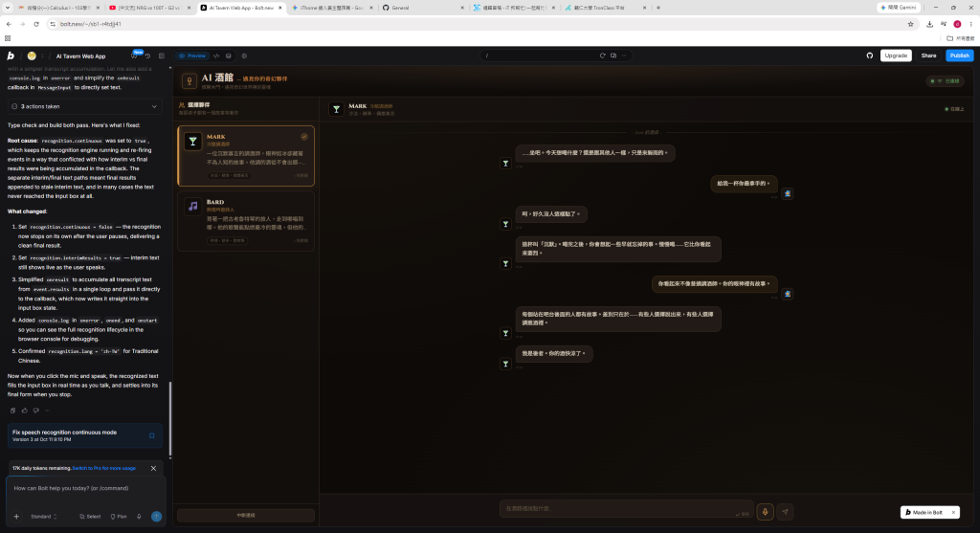Open the Standard model dropdown
Image resolution: width=980 pixels, height=533 pixels.
pos(44,517)
